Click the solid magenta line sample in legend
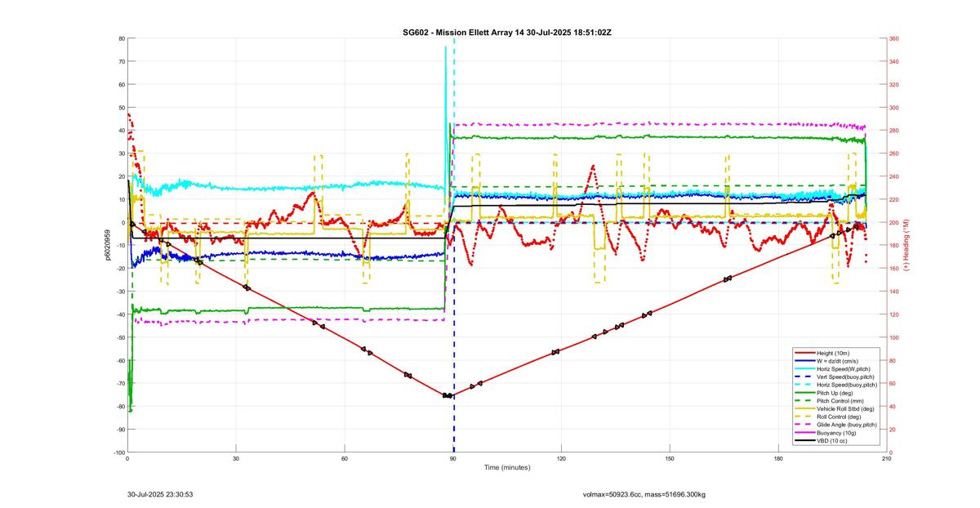This screenshot has height=508, width=980. click(804, 433)
